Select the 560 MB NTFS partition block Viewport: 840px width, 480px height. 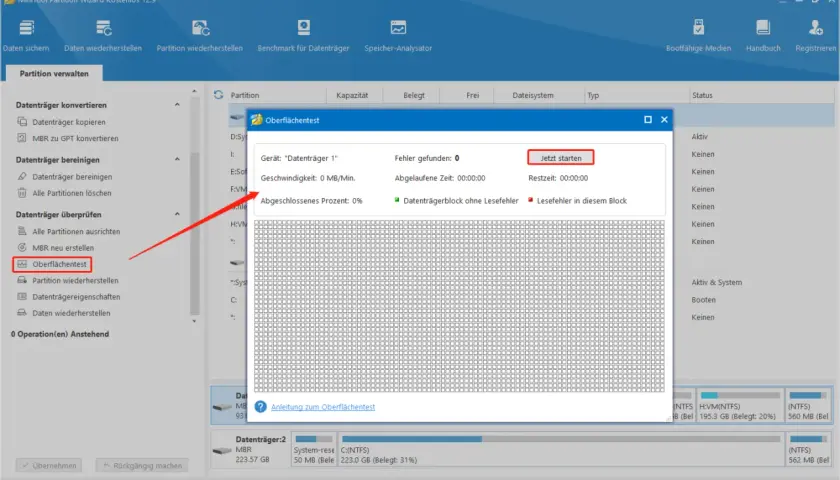[808, 406]
